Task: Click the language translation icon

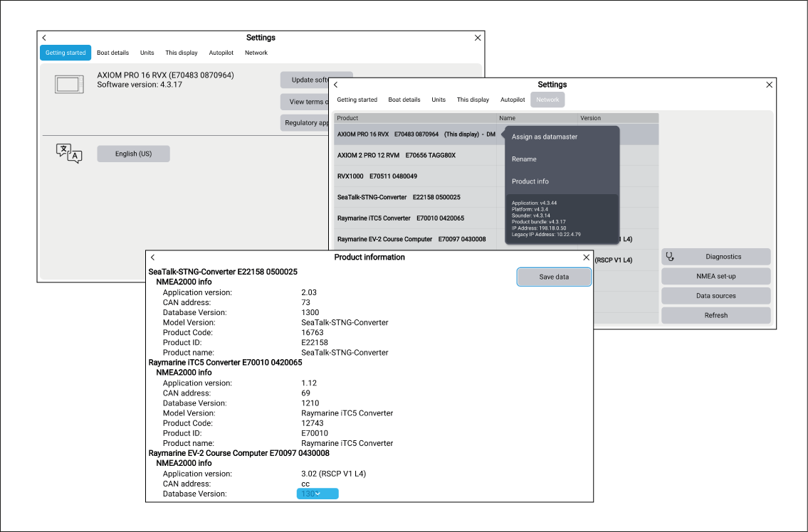Action: (x=69, y=154)
